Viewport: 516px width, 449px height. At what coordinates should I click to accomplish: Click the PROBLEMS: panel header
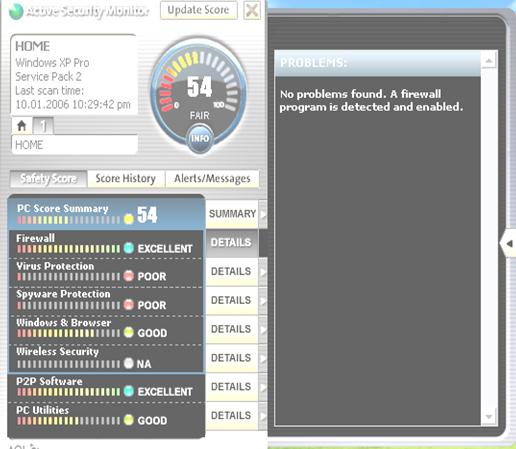(377, 63)
